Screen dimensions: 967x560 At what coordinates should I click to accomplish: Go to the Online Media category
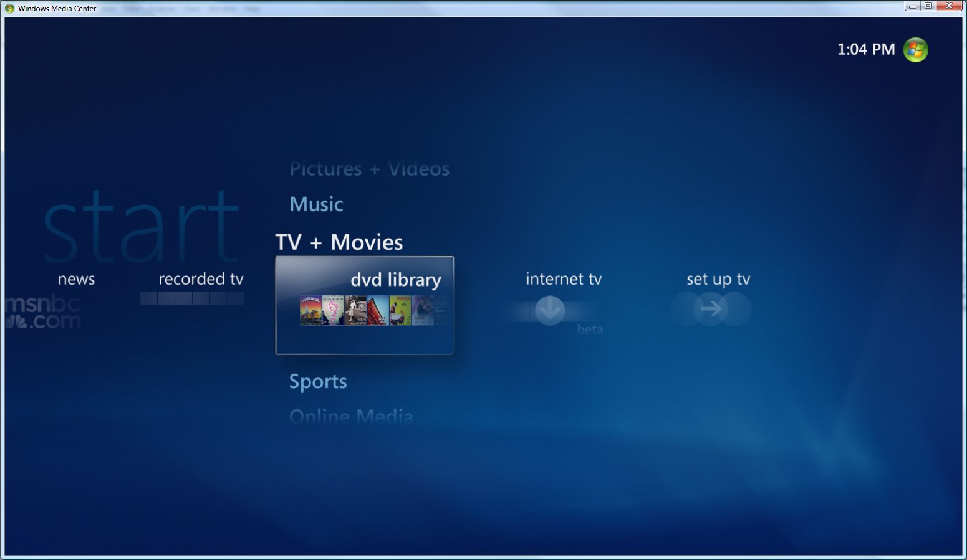(x=351, y=416)
